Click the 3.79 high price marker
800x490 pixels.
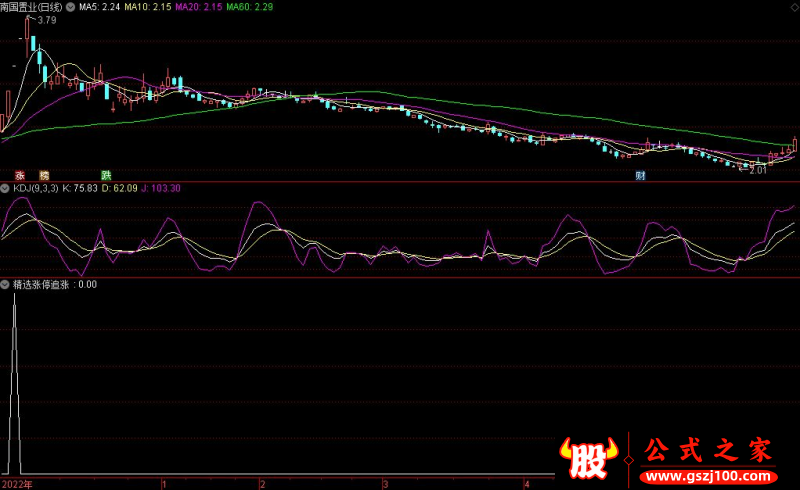coord(46,20)
